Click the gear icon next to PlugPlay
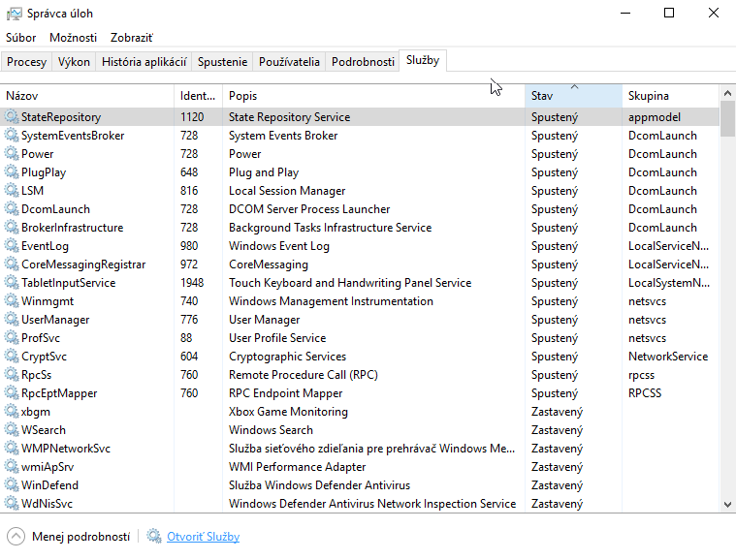 12,172
